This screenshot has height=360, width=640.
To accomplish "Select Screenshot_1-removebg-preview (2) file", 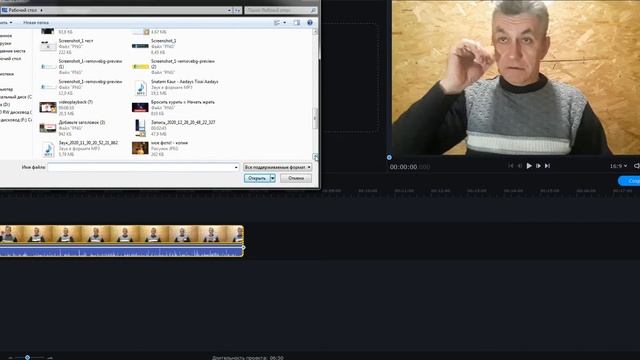I will click(x=174, y=67).
